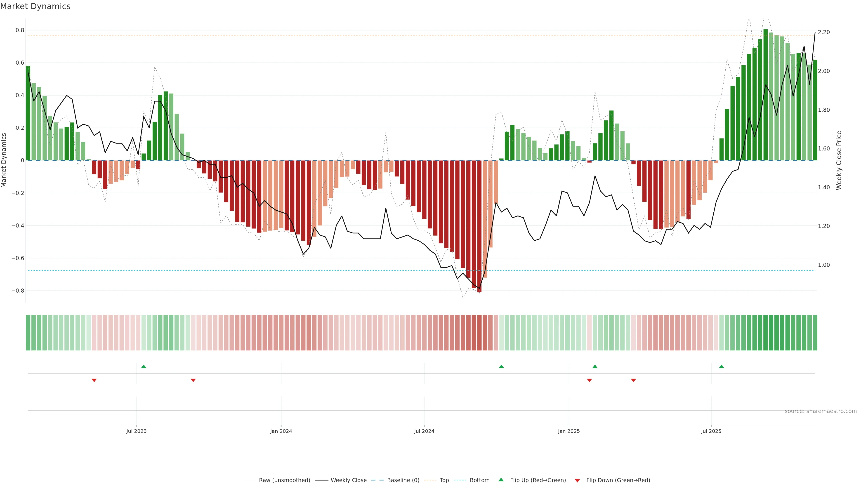Click the 2.20 price tick label
Image resolution: width=868 pixels, height=488 pixels.
coord(823,32)
